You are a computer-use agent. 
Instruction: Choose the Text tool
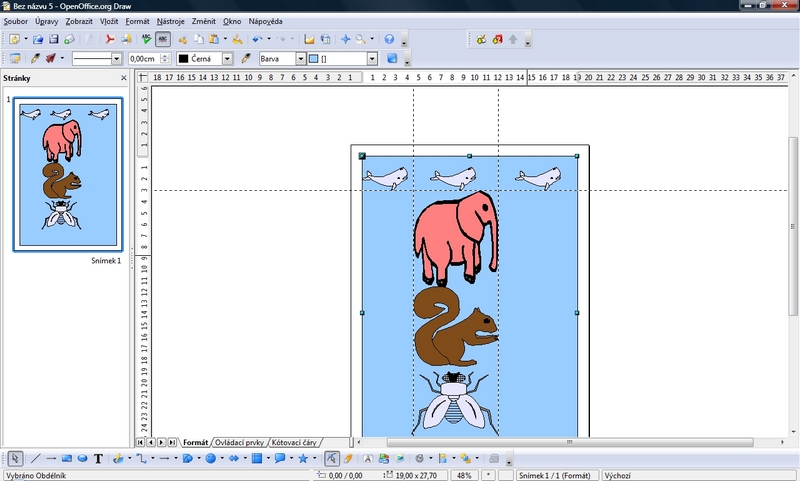[x=98, y=459]
